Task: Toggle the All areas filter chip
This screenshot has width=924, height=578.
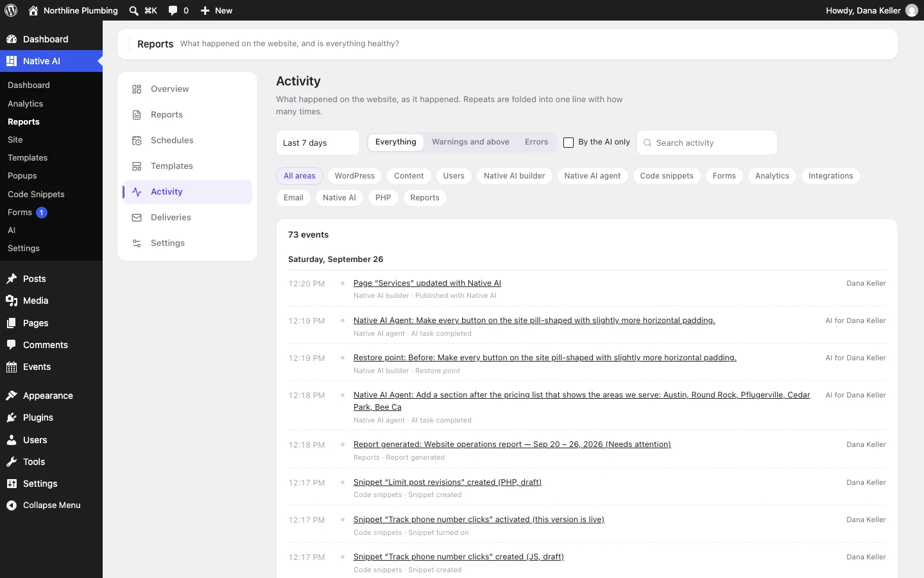Action: pos(300,176)
